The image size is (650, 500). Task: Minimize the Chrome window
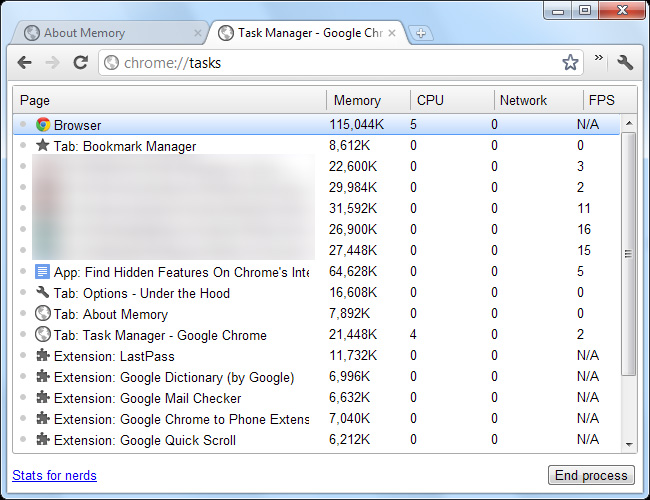click(558, 11)
